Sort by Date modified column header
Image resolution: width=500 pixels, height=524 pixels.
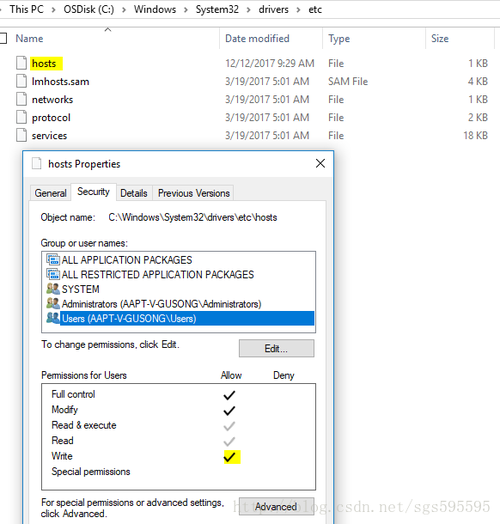coord(257,38)
